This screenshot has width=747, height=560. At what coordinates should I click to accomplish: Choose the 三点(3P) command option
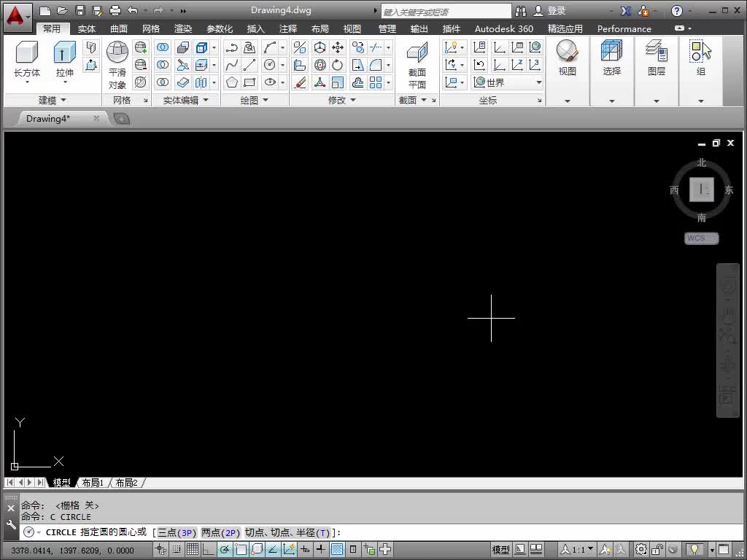click(x=177, y=532)
